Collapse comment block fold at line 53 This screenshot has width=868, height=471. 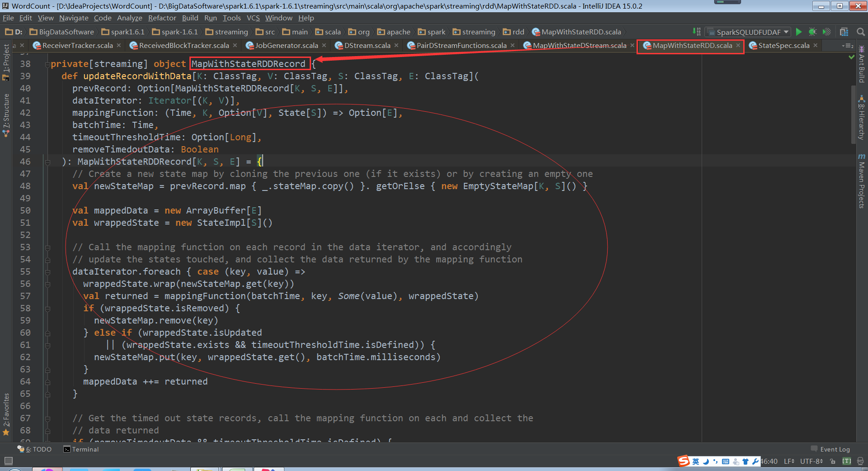(x=47, y=247)
